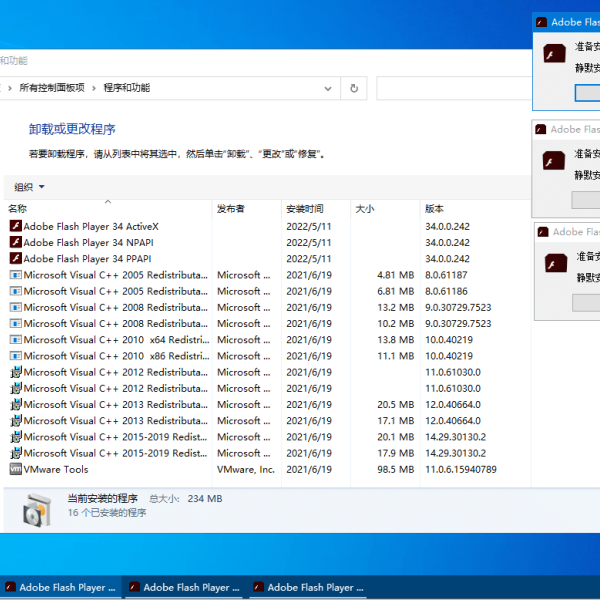Click icon of Visual C++ 2015-2019 Redistributable 20.1 MB
The height and width of the screenshot is (600, 600).
tap(15, 437)
